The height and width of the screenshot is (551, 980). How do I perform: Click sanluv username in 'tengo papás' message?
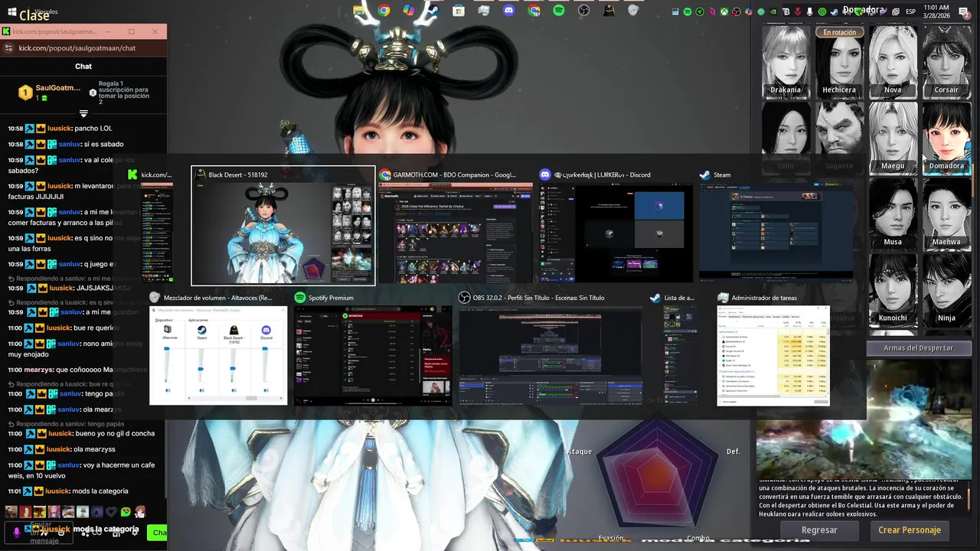[70, 393]
